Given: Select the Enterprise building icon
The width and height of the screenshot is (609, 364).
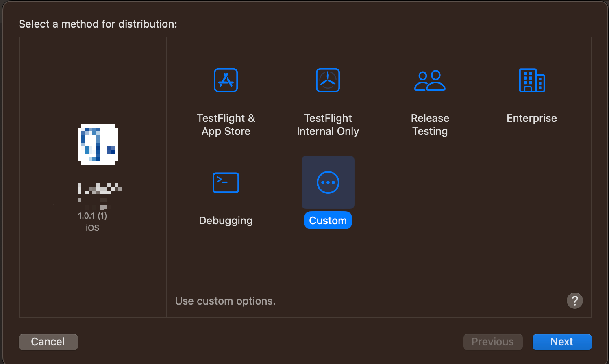Looking at the screenshot, I should pyautogui.click(x=532, y=80).
